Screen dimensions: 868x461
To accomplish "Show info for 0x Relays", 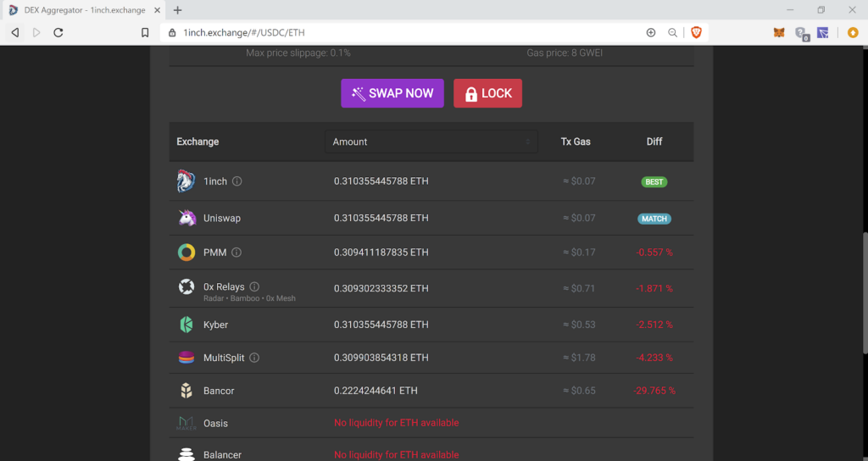I will click(254, 287).
